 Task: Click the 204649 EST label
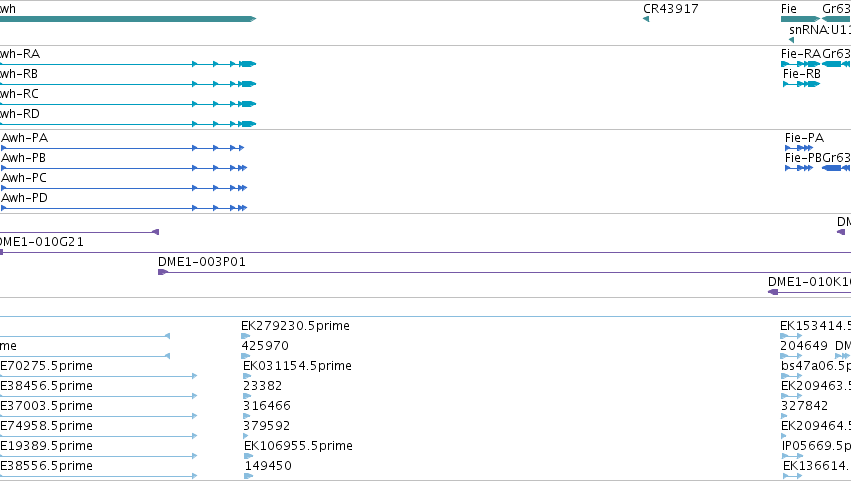point(804,346)
